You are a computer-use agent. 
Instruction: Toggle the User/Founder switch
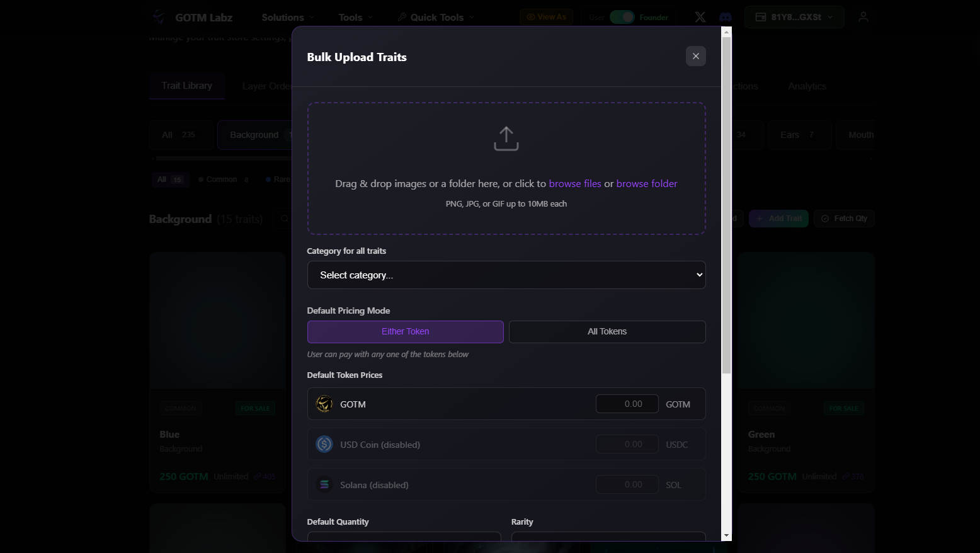tap(622, 17)
